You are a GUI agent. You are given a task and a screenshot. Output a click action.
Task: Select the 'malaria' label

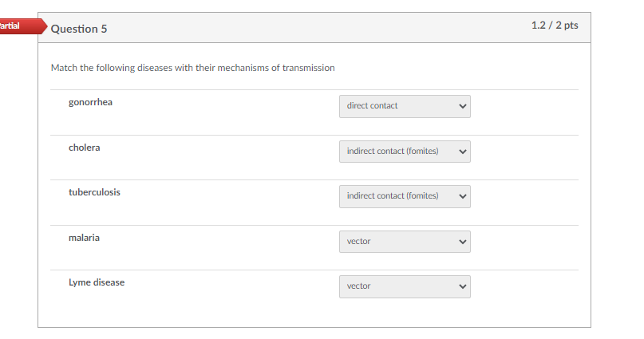click(x=84, y=238)
